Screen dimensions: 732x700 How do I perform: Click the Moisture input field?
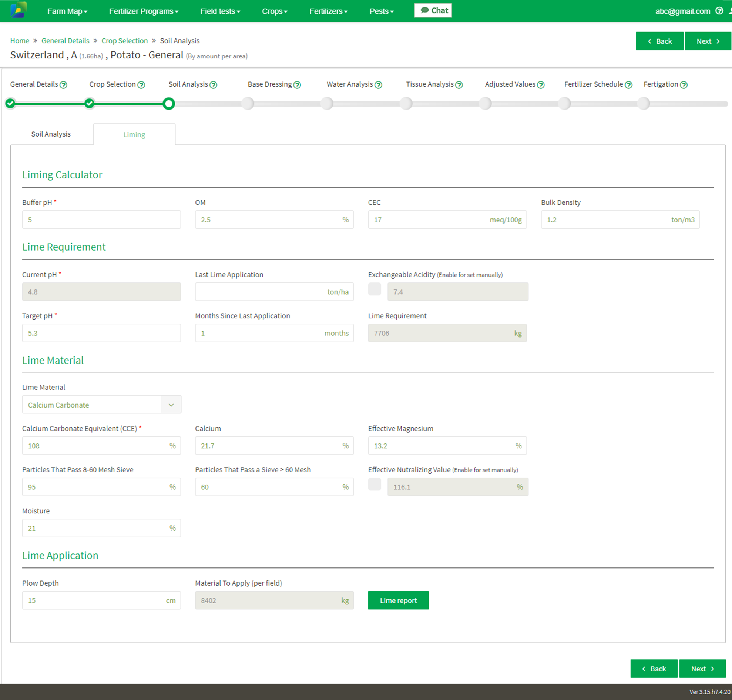(101, 528)
